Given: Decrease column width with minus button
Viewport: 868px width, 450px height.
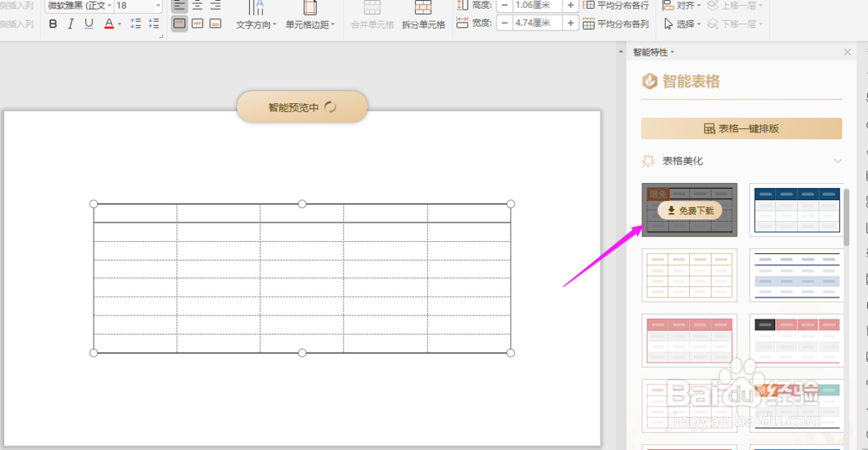Looking at the screenshot, I should click(x=504, y=23).
